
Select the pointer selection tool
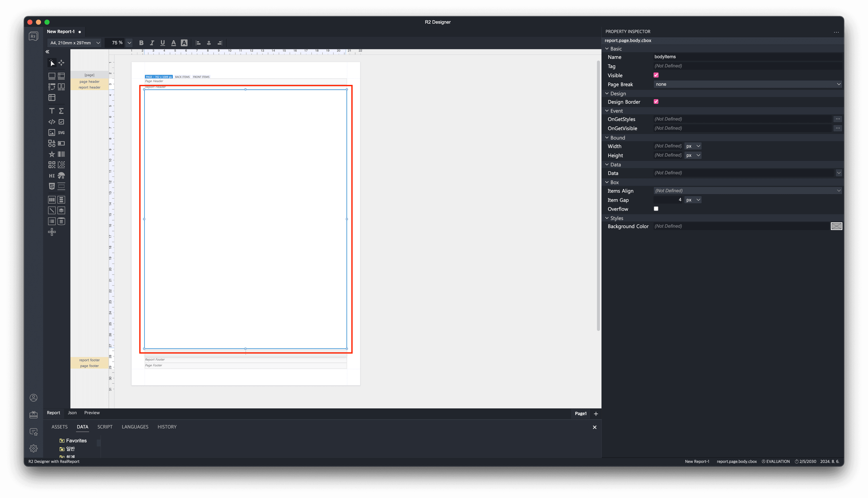click(52, 63)
